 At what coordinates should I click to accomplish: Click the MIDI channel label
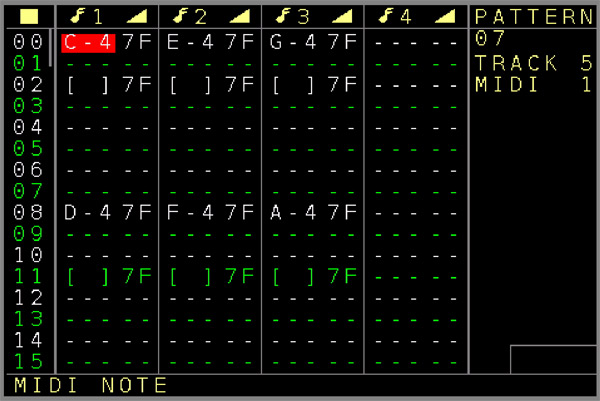506,85
